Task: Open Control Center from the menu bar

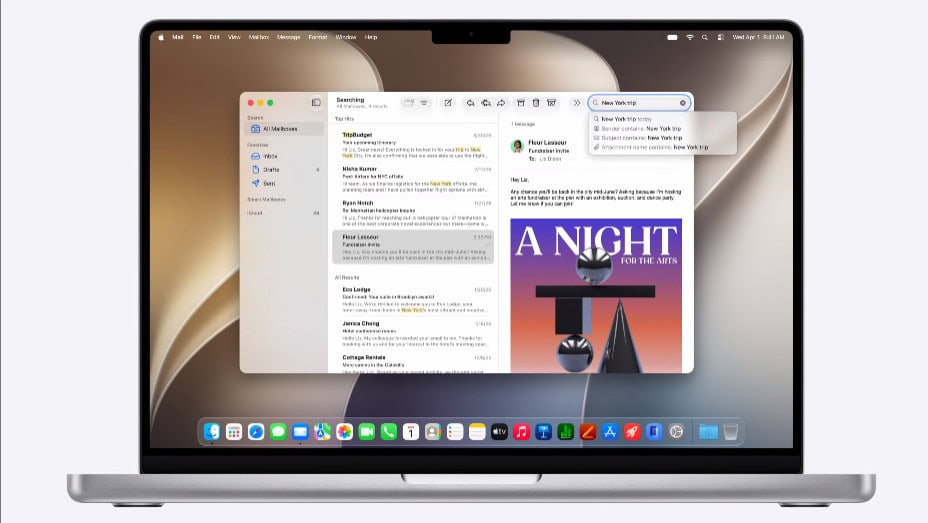Action: pos(720,37)
